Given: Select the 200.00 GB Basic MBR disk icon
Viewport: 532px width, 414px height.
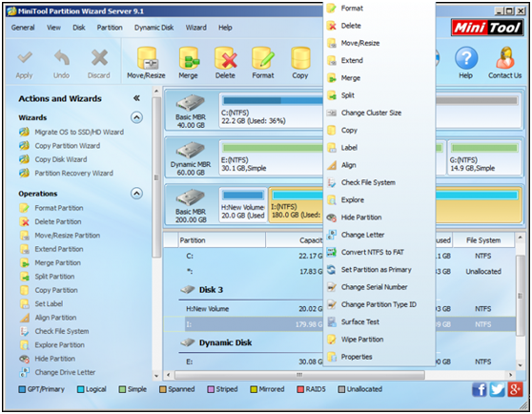Looking at the screenshot, I should (x=191, y=197).
